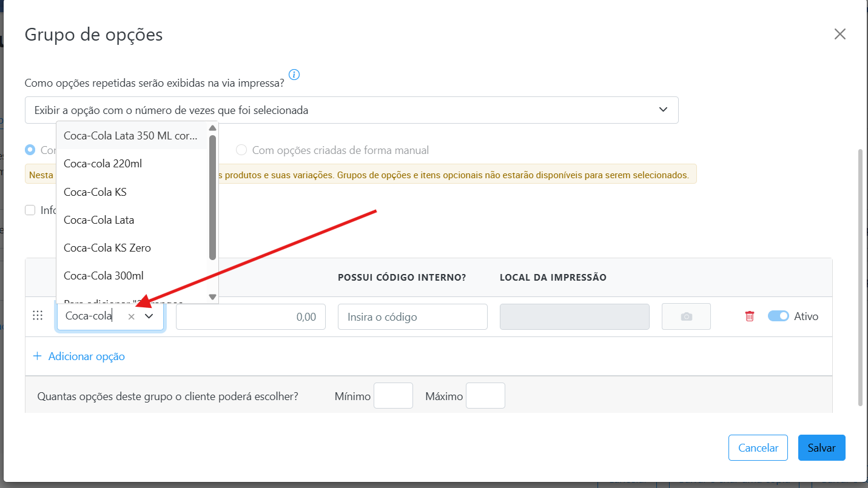This screenshot has height=488, width=868.
Task: Choose Coca-Cola Lata 350 ML from list
Action: [130, 136]
